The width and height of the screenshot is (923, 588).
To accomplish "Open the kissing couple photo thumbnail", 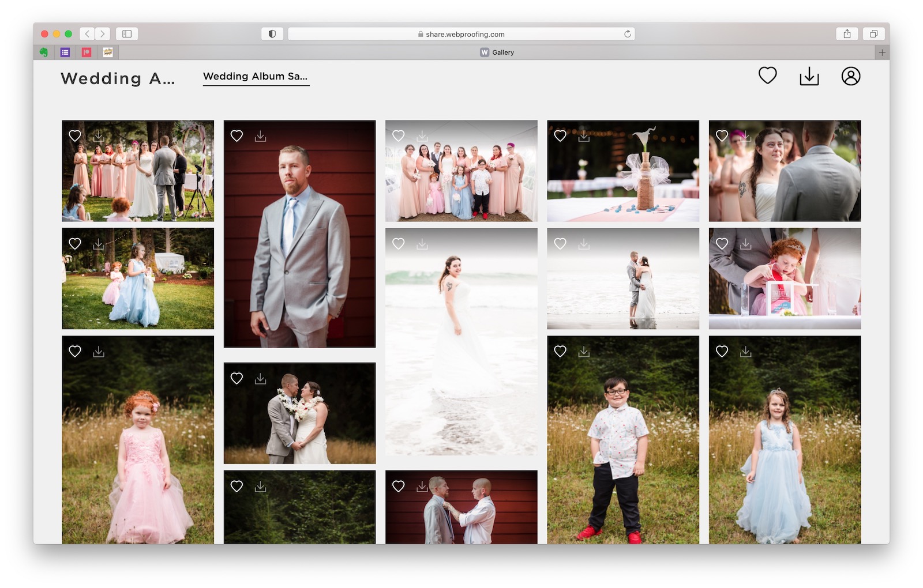I will 299,412.
